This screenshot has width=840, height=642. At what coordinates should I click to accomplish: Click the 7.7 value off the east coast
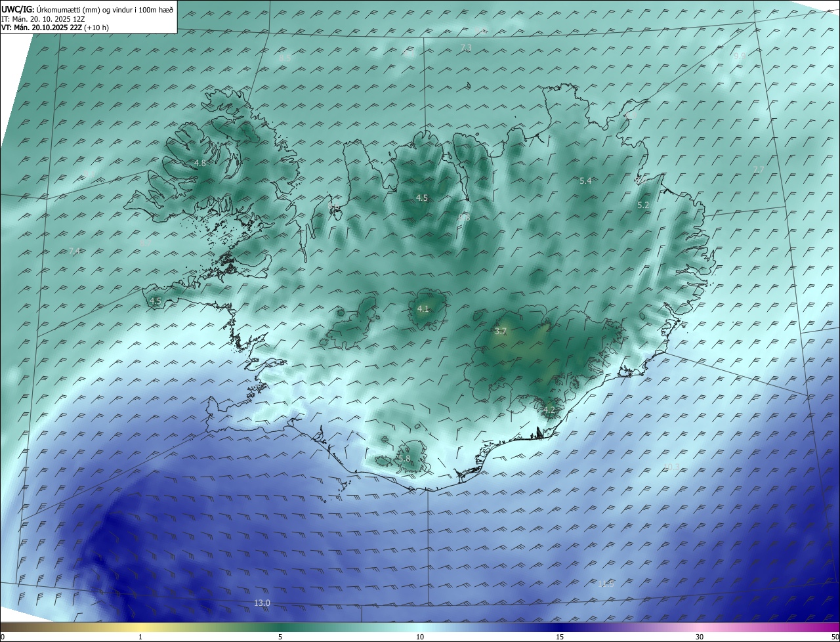pos(759,169)
